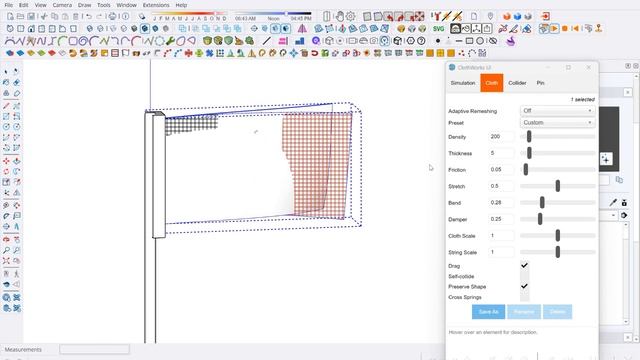Image resolution: width=640 pixels, height=360 pixels.
Task: Switch to the Collider tab
Action: [517, 83]
